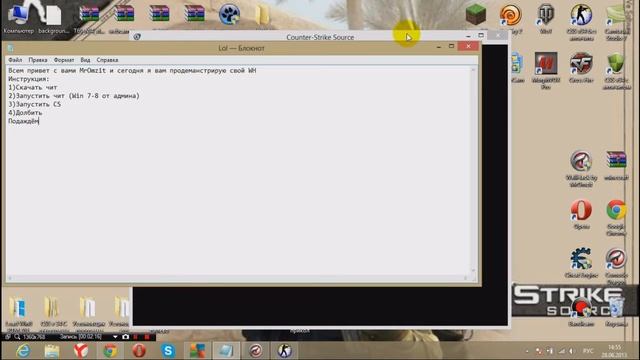The image size is (640, 360).
Task: Select the background file icon on desktop
Action: [x=53, y=18]
